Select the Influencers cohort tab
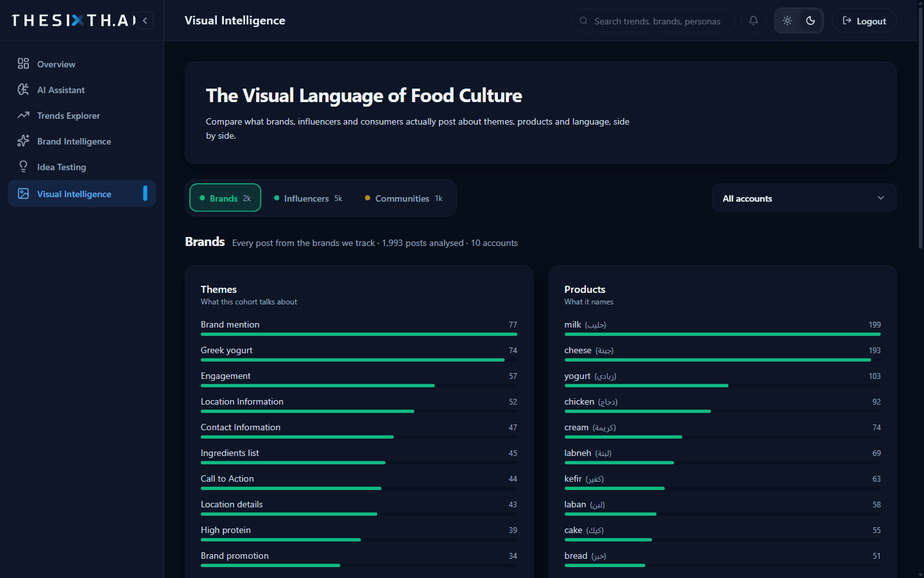924x578 pixels. coord(308,198)
